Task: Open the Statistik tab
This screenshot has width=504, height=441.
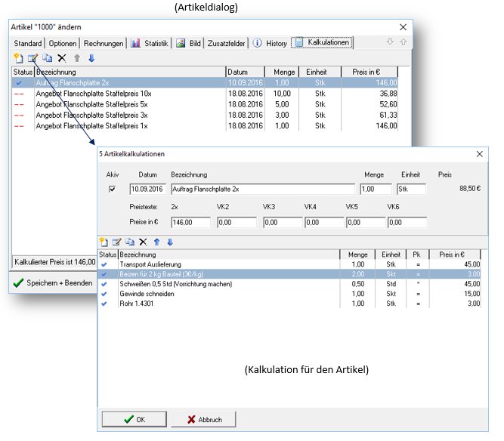Action: [x=150, y=43]
